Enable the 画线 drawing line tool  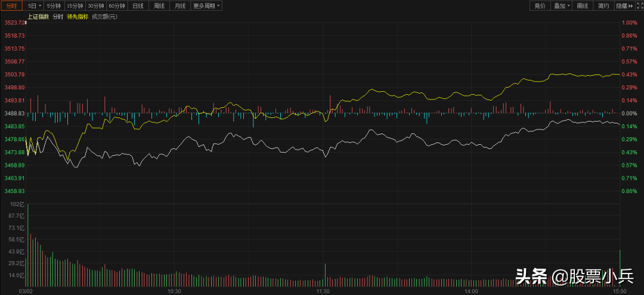point(583,5)
